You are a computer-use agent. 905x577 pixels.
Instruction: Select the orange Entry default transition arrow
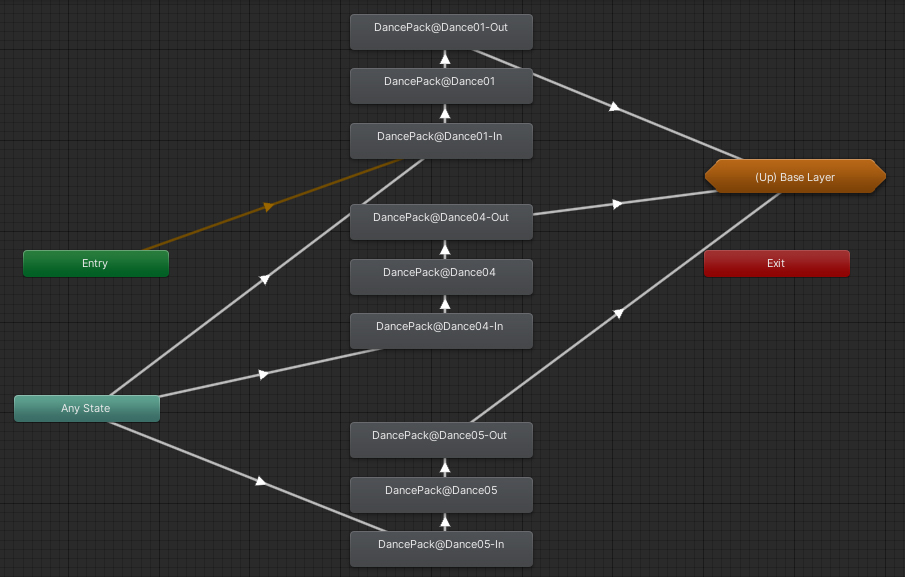click(x=268, y=207)
